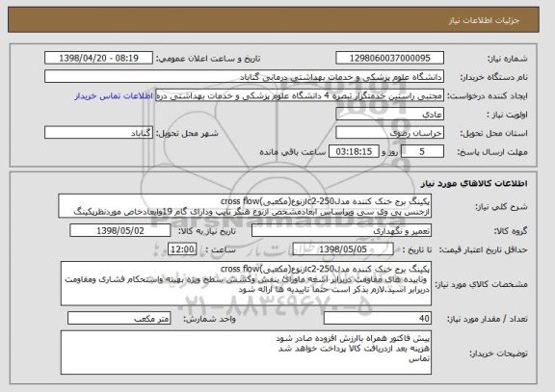Click the جزئیات اطلاعات نیاز header title
Viewport: 555px width, 392px height.
484,20
